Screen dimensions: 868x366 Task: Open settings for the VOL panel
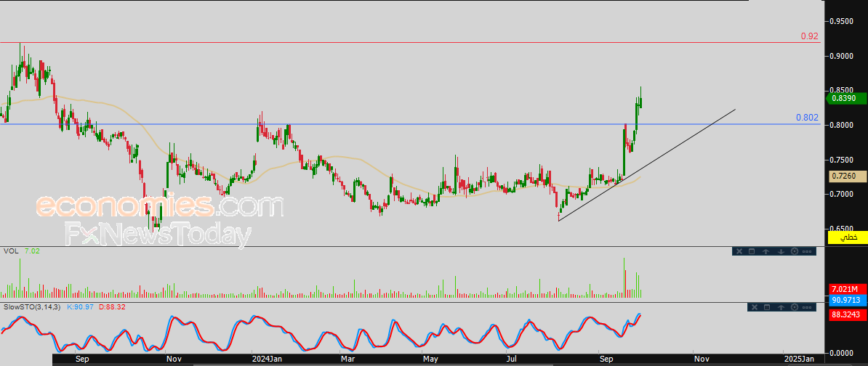(x=795, y=251)
